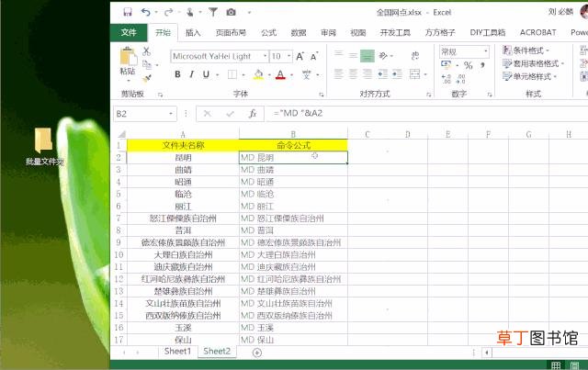This screenshot has width=588, height=370.
Task: Toggle Bold formatting
Action: coord(177,74)
